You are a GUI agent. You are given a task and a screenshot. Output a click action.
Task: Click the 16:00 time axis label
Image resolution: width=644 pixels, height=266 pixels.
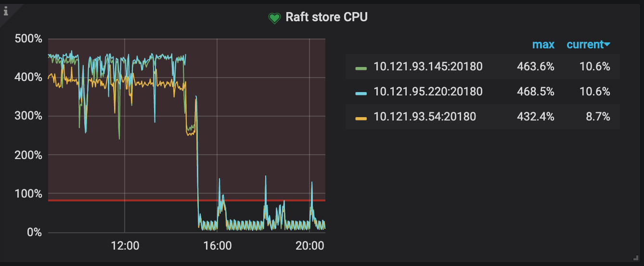tap(218, 246)
